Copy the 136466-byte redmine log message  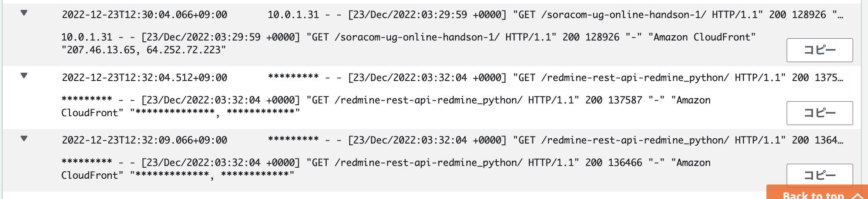[x=819, y=175]
